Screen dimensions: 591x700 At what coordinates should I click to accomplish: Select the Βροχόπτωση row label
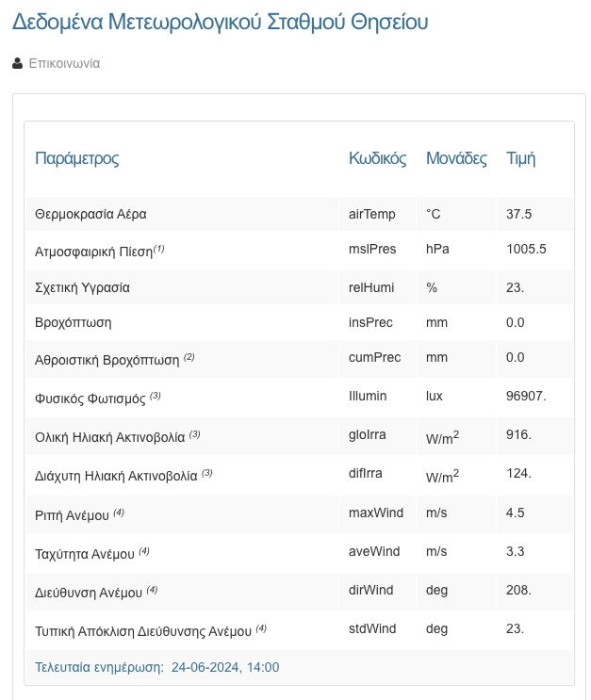point(74,322)
